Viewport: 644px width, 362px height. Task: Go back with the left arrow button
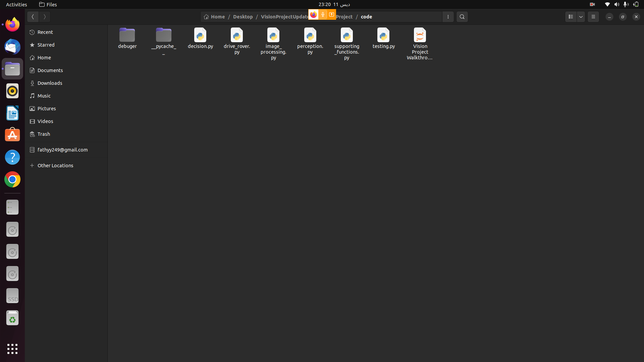33,17
